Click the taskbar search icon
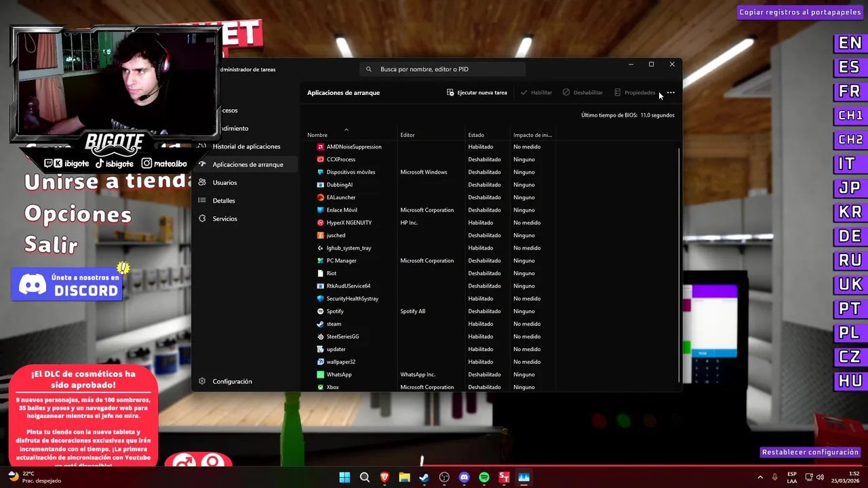868x488 pixels. [365, 477]
